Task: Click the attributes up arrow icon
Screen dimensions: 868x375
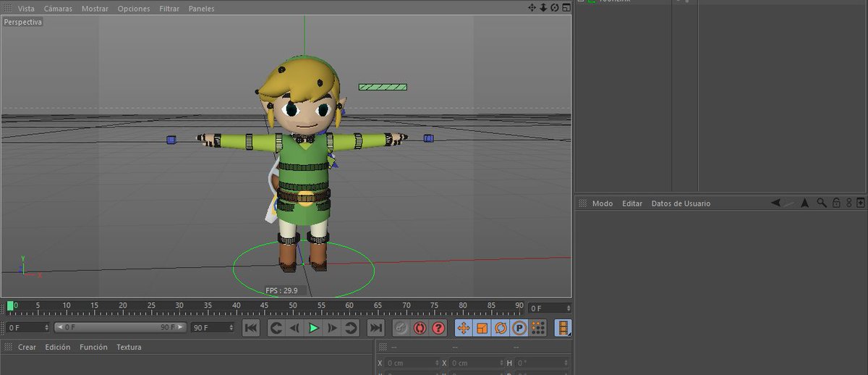Action: [x=805, y=203]
